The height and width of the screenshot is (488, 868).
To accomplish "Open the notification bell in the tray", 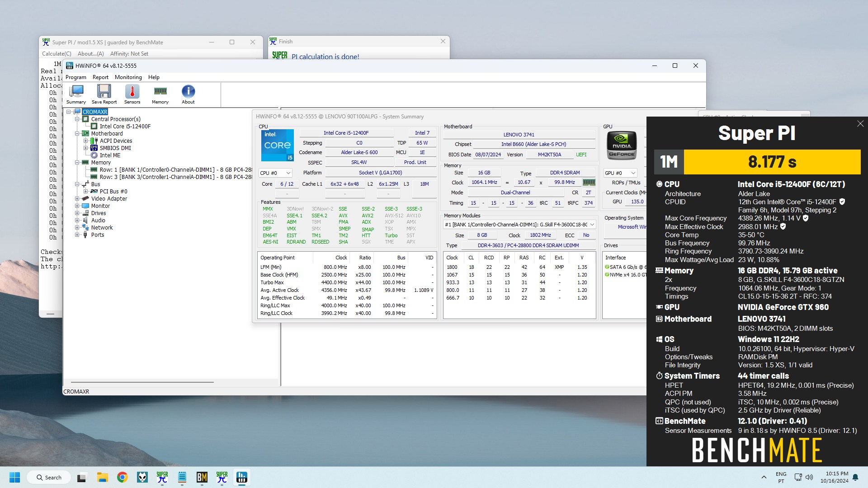I will tap(855, 477).
